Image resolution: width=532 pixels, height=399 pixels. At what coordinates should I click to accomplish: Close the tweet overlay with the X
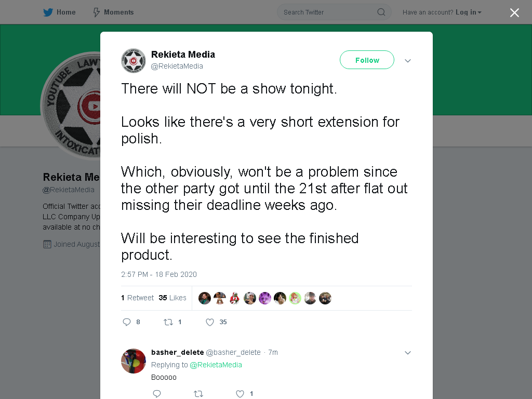click(x=514, y=12)
